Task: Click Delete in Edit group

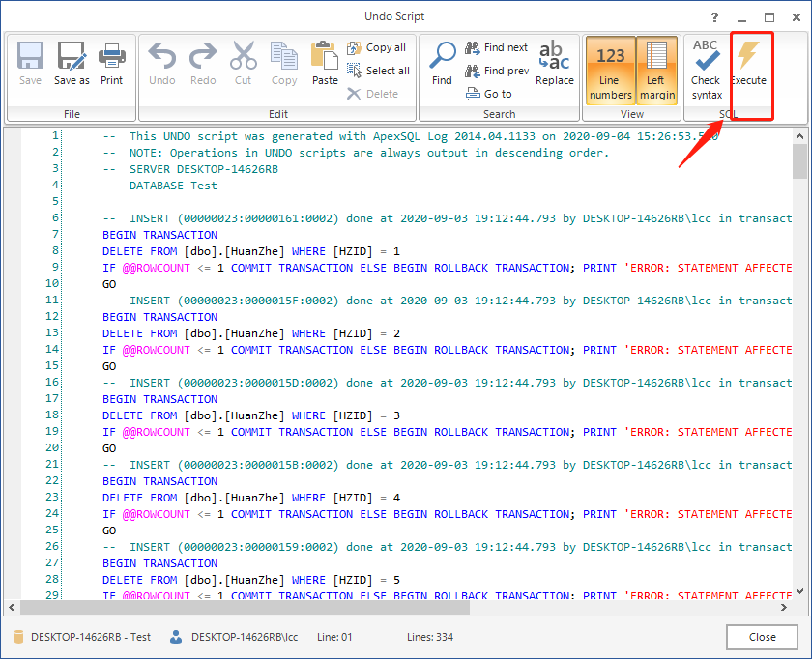Action: pos(372,94)
